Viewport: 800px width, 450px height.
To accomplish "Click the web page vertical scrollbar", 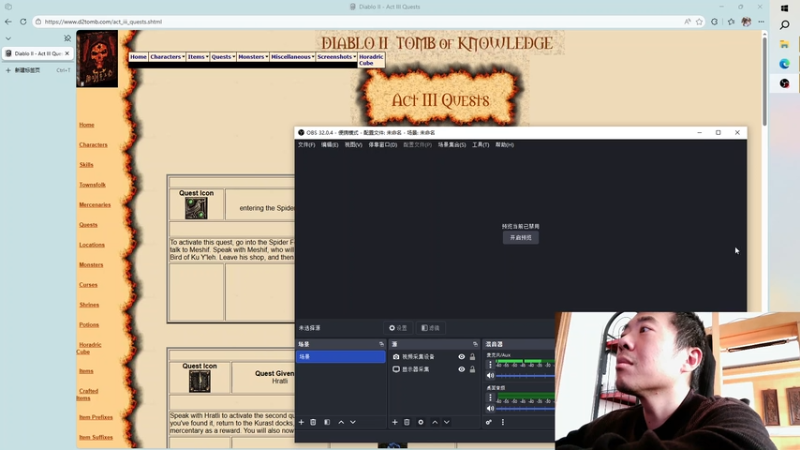I will 764,81.
